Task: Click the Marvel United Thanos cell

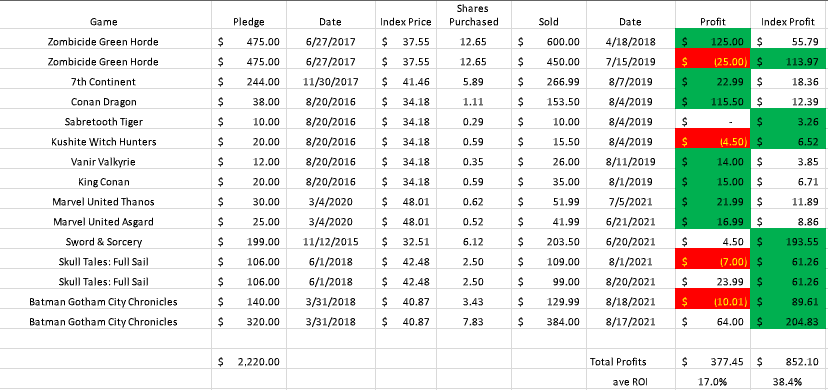Action: click(104, 202)
